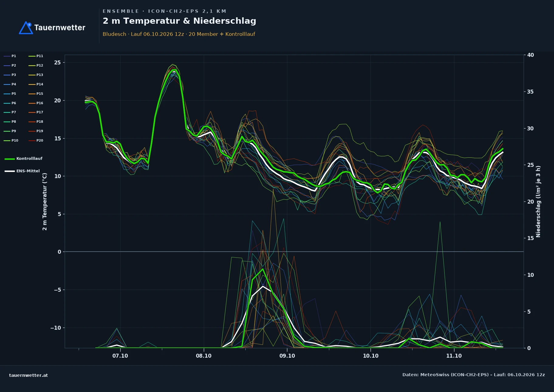Click the −10 temperature axis value
The height and width of the screenshot is (392, 554).
[x=56, y=328]
